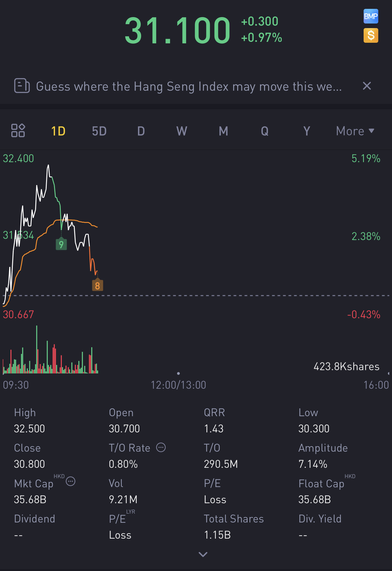Tap the note icon beside Hang Seng banner
Image resolution: width=392 pixels, height=571 pixels.
click(22, 86)
